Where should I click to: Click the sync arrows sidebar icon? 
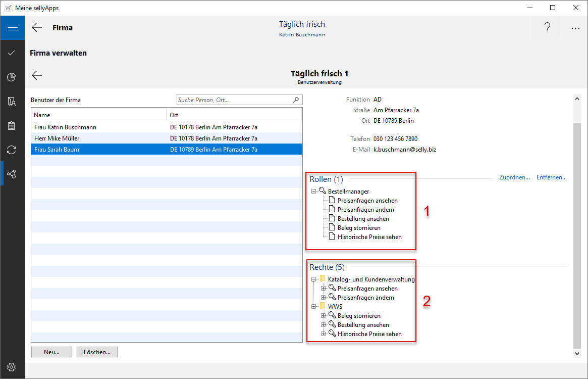[12, 150]
